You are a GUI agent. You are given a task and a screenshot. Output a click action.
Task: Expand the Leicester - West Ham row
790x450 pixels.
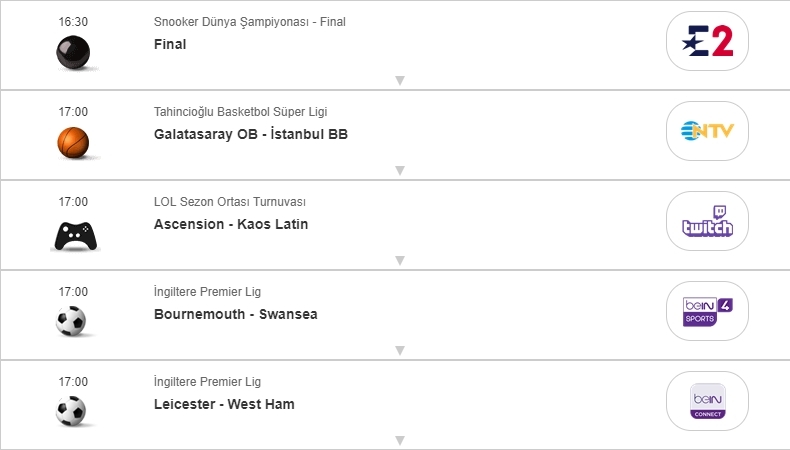399,440
